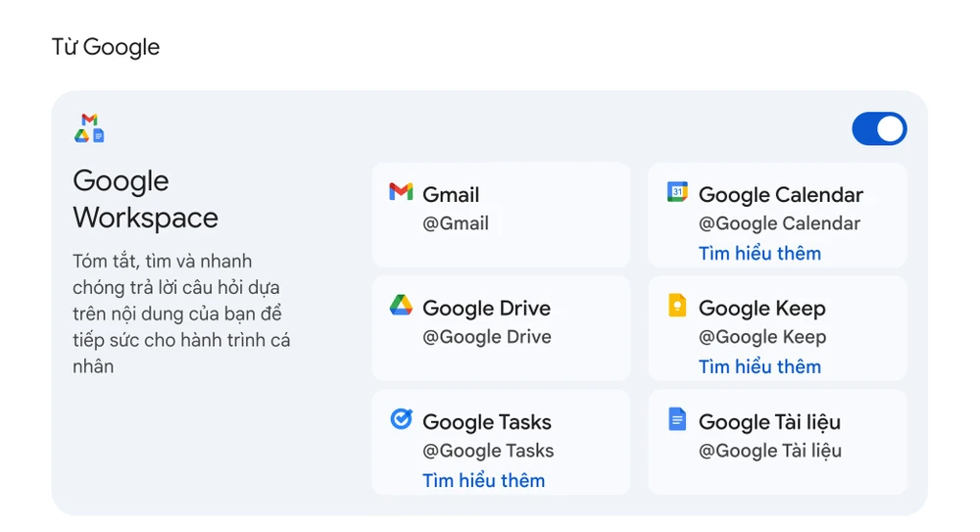Open Tìm hiểu thêm under Google Tasks
The height and width of the screenshot is (532, 980).
[x=483, y=480]
